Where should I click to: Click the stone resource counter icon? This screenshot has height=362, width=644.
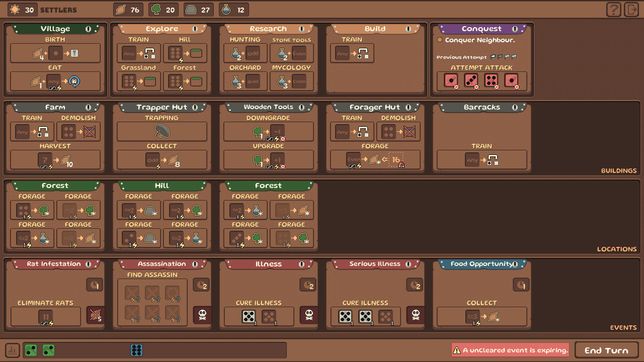pos(191,9)
